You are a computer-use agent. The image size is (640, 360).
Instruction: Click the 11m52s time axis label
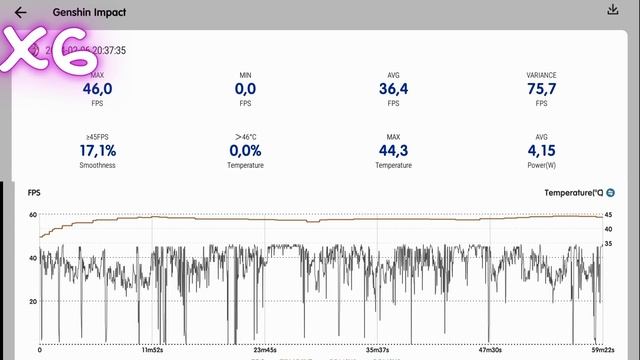[152, 350]
